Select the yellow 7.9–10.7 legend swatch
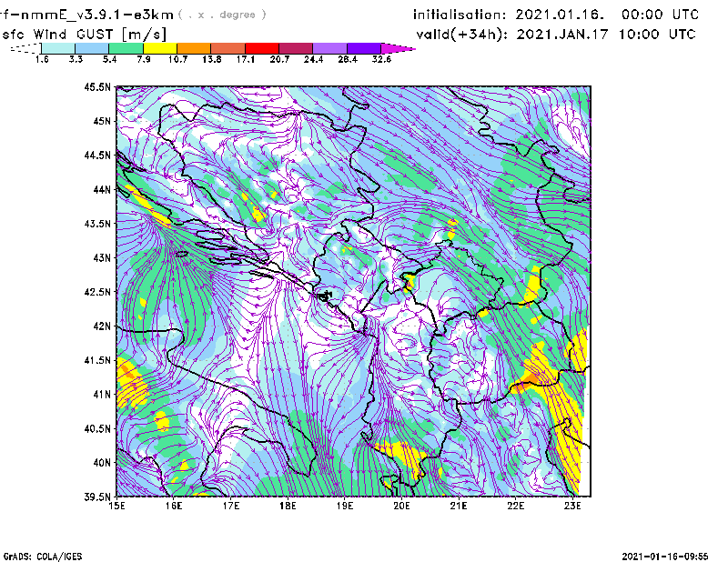The width and height of the screenshot is (728, 562). coord(160,48)
